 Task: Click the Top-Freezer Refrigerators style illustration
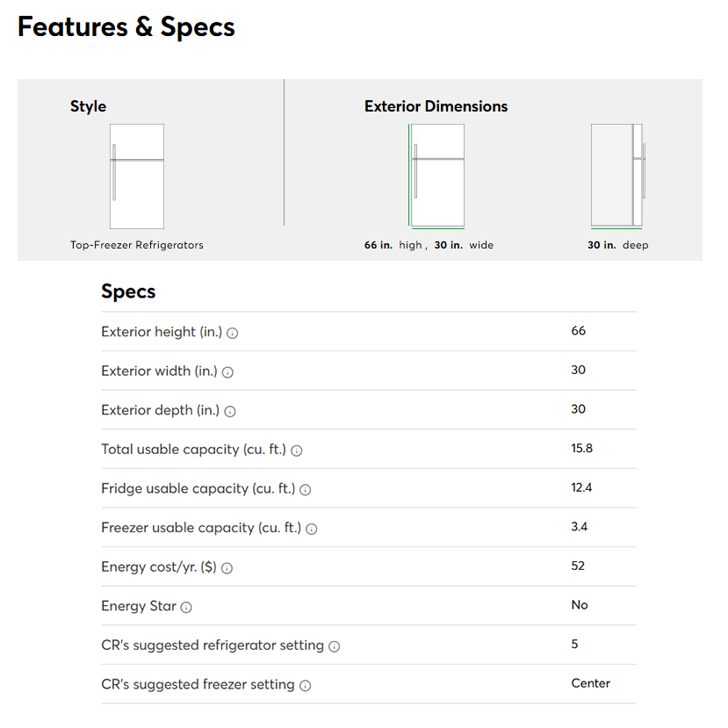tap(137, 177)
